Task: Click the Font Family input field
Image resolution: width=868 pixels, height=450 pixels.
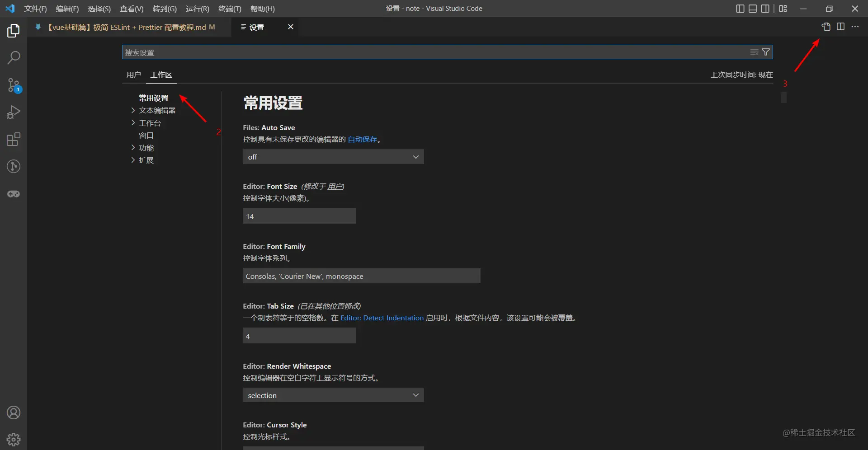Action: coord(362,276)
